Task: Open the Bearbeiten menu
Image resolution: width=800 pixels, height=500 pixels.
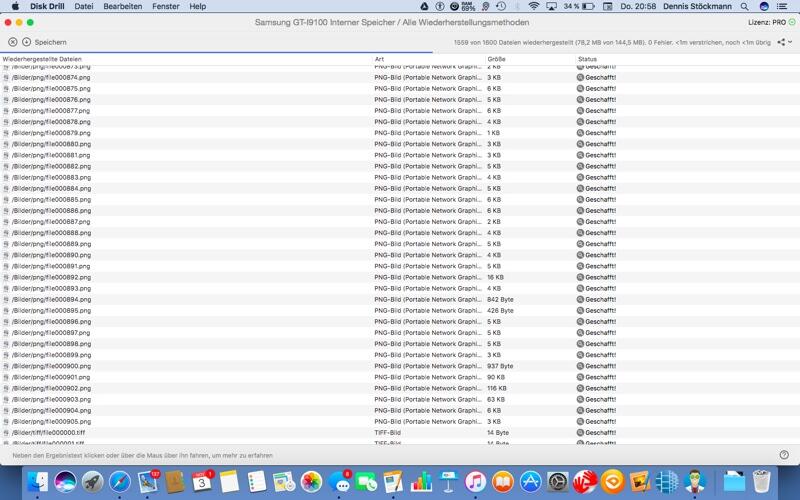Action: point(122,6)
